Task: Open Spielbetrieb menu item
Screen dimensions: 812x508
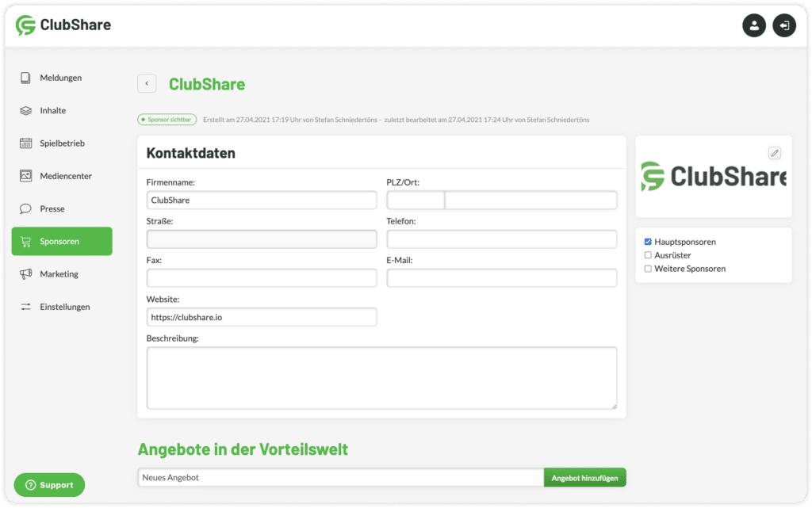Action: click(x=62, y=143)
